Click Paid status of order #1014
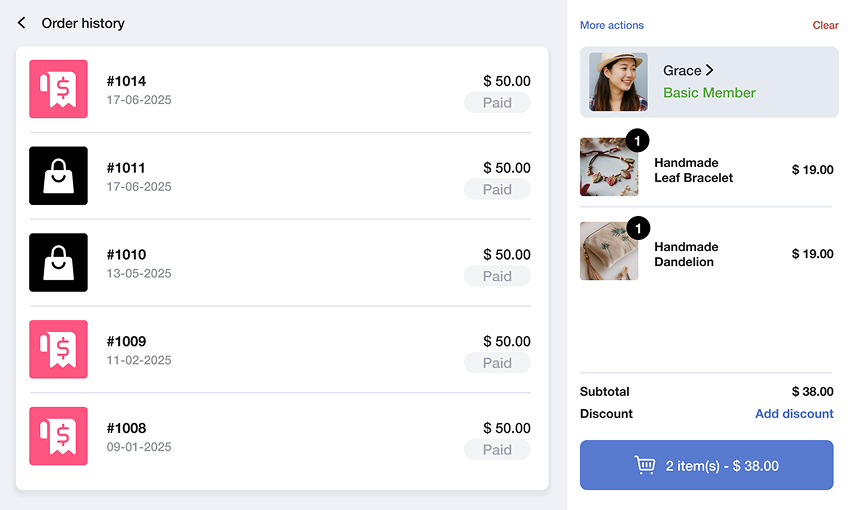 tap(497, 102)
